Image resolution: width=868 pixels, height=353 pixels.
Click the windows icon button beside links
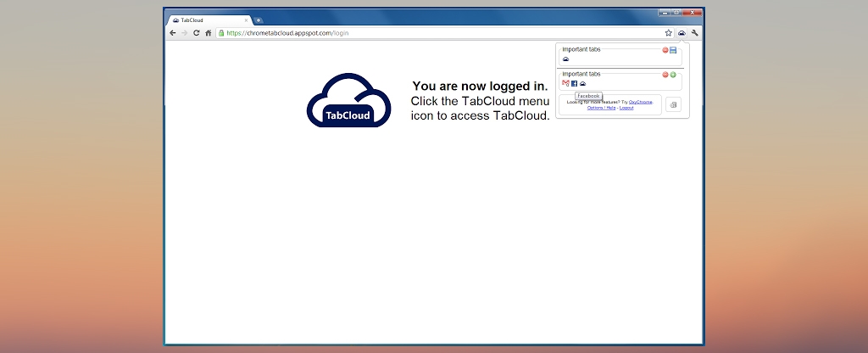pos(673,104)
